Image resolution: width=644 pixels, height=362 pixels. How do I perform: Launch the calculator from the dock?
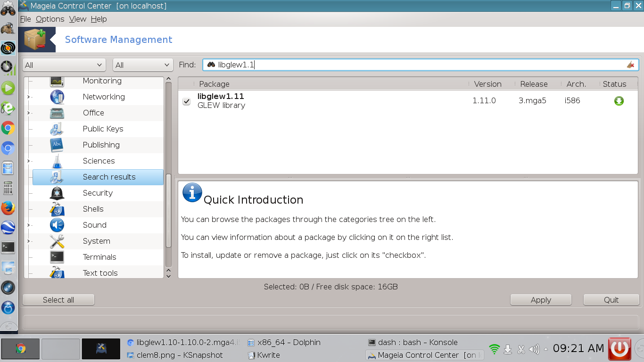8,188
